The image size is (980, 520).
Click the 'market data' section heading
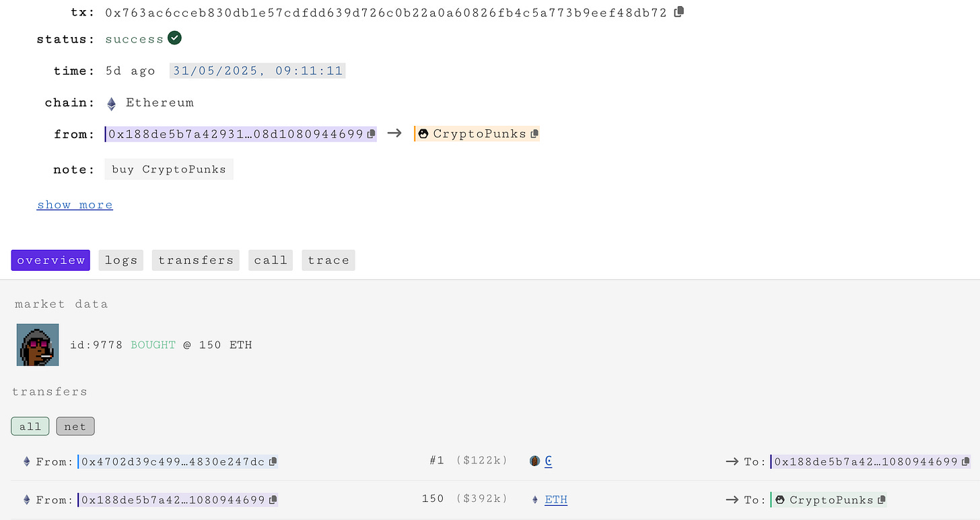point(61,304)
